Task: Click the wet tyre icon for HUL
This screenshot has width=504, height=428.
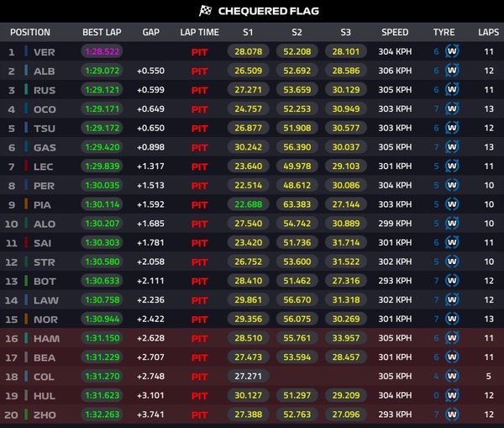Action: coord(452,395)
